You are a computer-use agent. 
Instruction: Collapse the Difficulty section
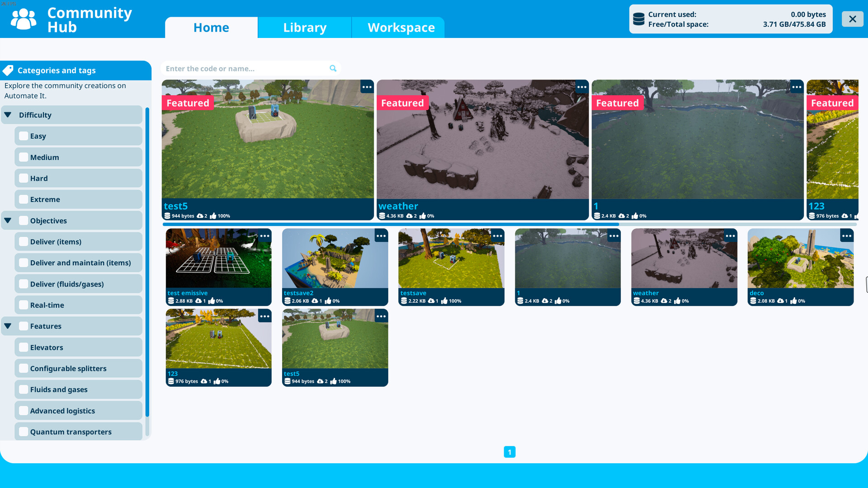8,114
